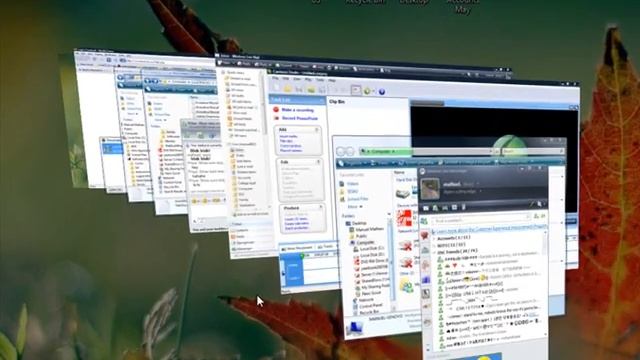Click Show Storyboard button above Camtasia timeline

(x=298, y=247)
